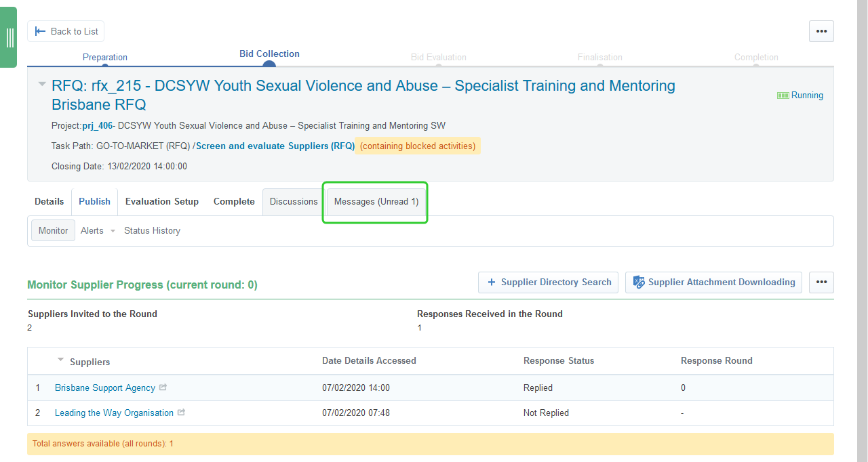Expand the Alerts dropdown arrow

tap(113, 231)
